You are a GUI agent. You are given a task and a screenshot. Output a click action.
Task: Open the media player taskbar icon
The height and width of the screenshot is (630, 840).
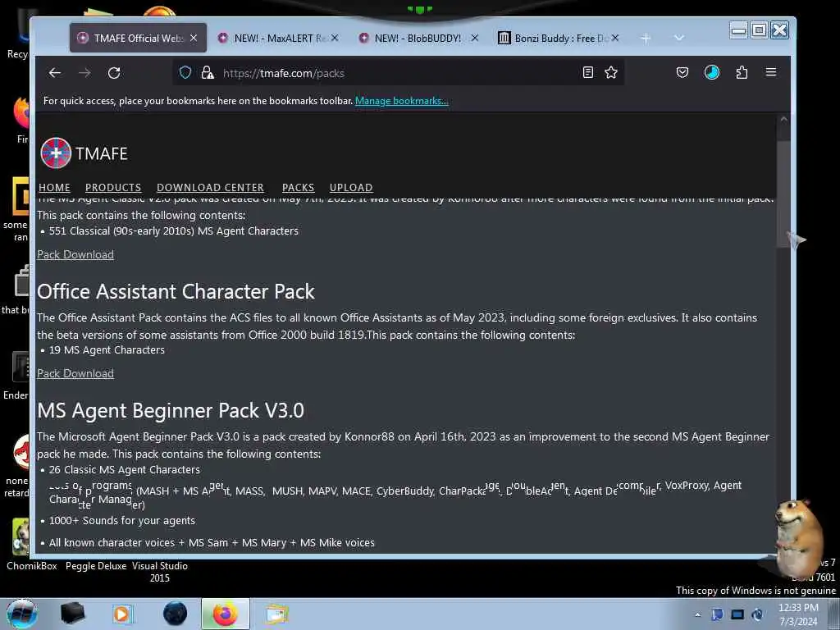pyautogui.click(x=122, y=614)
